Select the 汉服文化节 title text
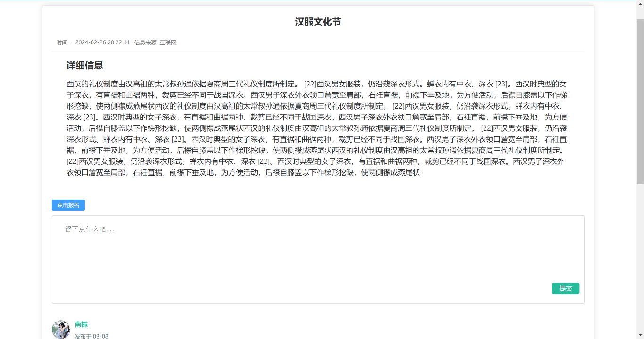Screen dimensions: 644x339 click(318, 22)
